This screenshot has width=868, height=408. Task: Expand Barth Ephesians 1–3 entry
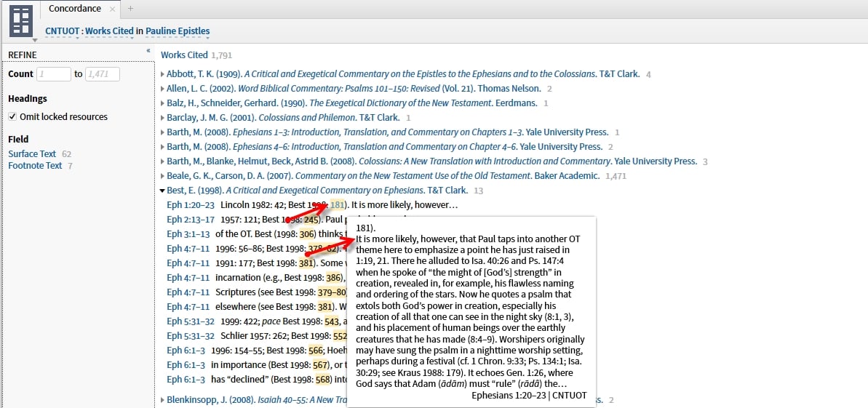[162, 132]
